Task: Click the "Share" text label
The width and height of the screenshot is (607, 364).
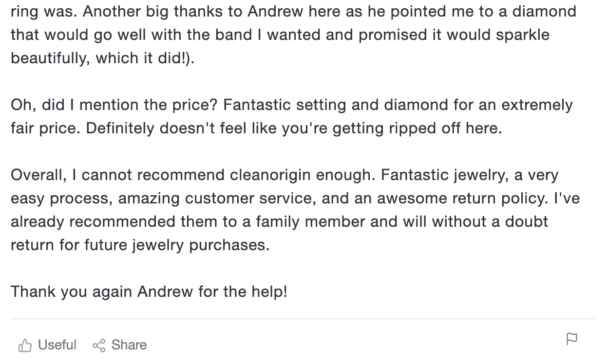Action: (x=129, y=345)
